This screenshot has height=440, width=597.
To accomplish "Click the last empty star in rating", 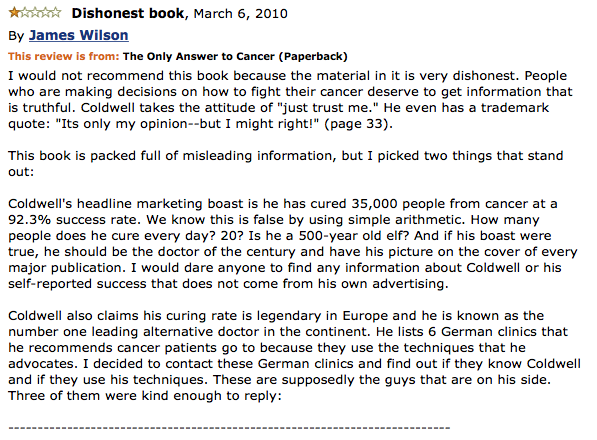I will (56, 13).
